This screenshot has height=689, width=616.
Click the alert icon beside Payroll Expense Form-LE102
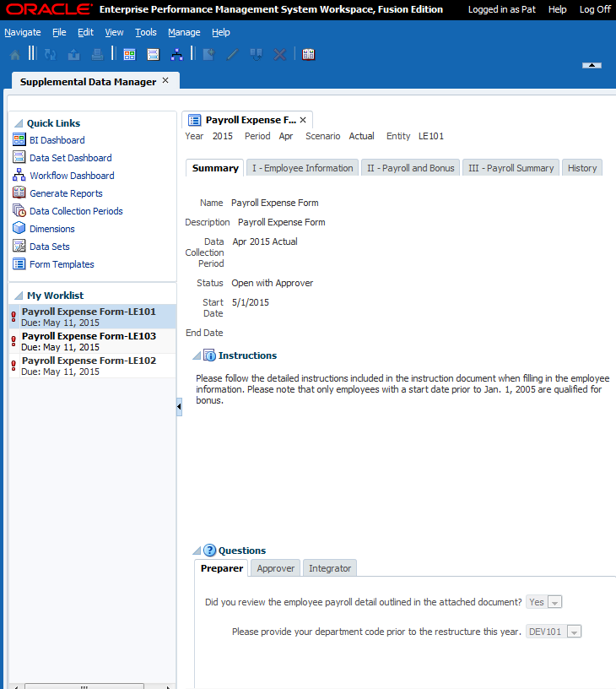14,366
